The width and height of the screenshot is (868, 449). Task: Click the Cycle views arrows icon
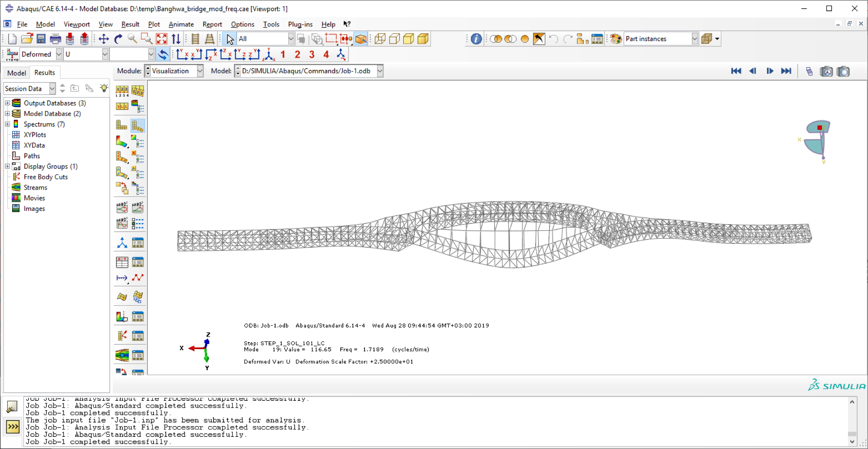(176, 39)
